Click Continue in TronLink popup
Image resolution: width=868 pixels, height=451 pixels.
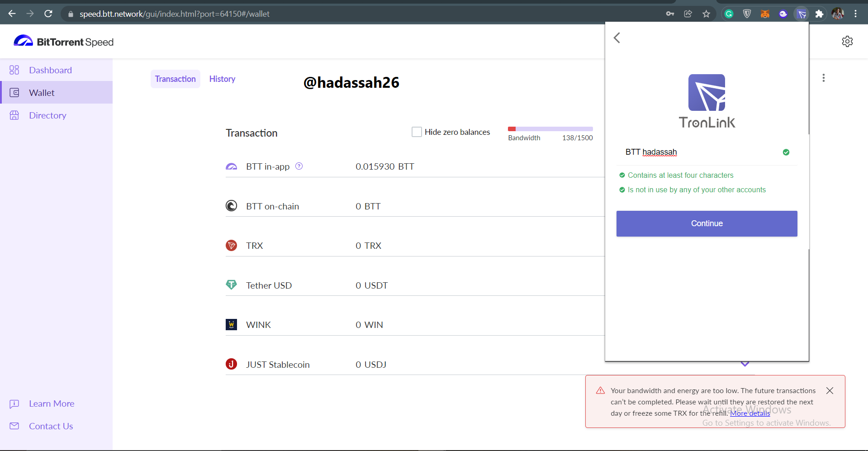pyautogui.click(x=707, y=223)
